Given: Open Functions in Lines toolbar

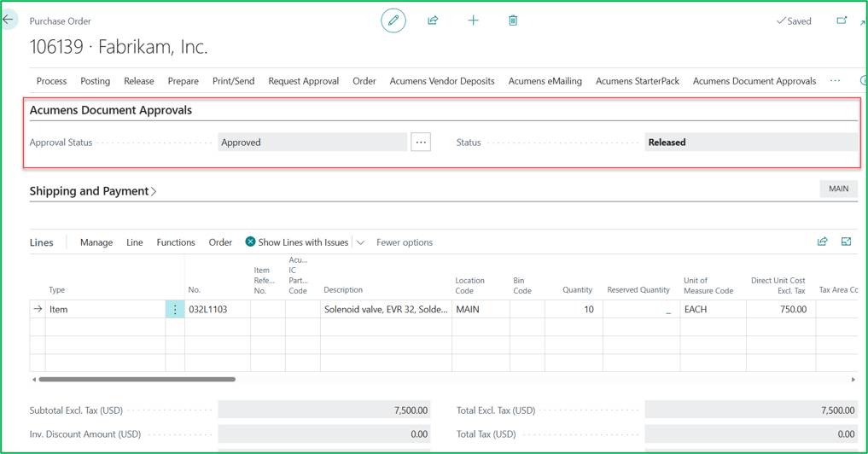Looking at the screenshot, I should [176, 242].
